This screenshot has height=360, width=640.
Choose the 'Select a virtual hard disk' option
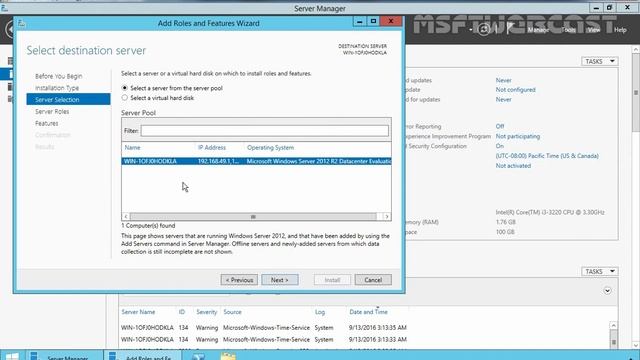124,98
